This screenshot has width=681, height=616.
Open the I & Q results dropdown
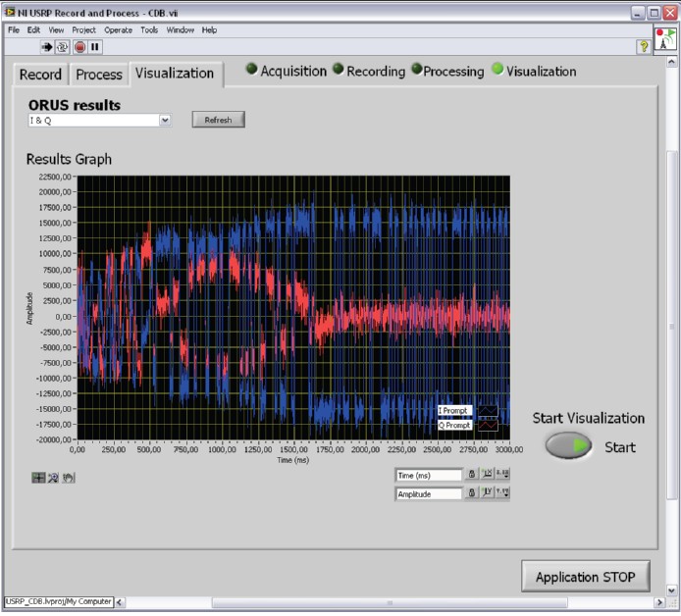[x=165, y=120]
